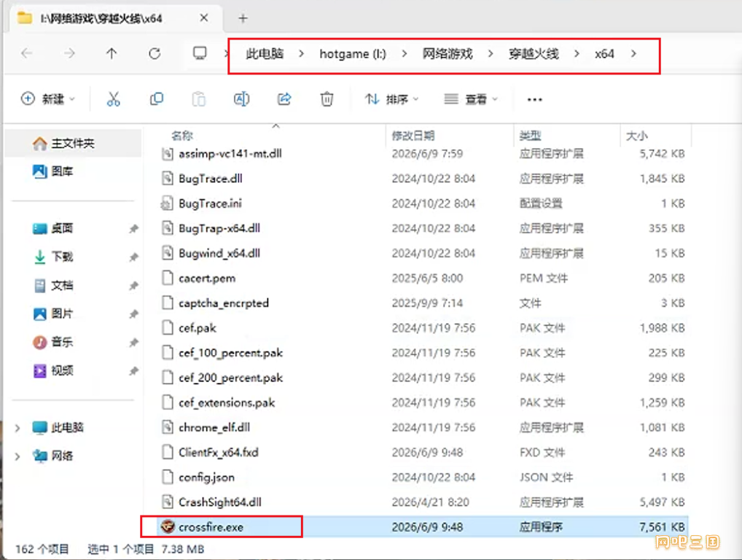Open 音乐 (Music) in sidebar
This screenshot has height=560, width=742.
pos(52,342)
